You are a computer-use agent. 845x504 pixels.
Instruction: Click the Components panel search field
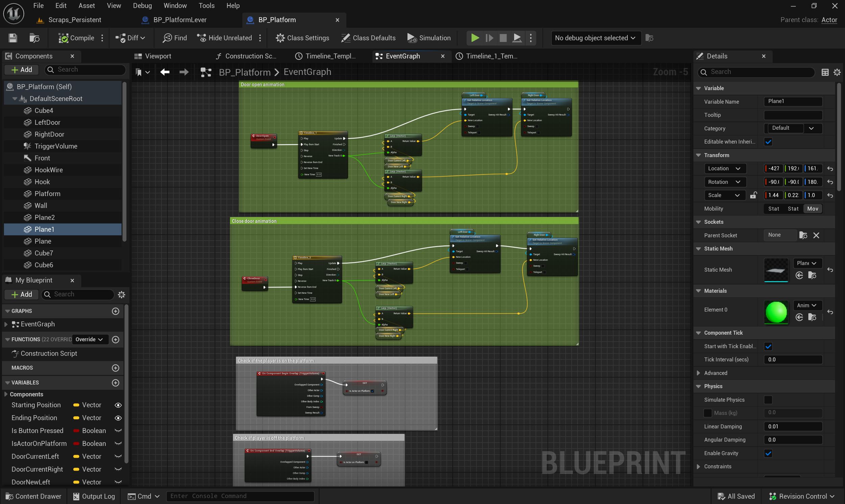click(x=85, y=70)
